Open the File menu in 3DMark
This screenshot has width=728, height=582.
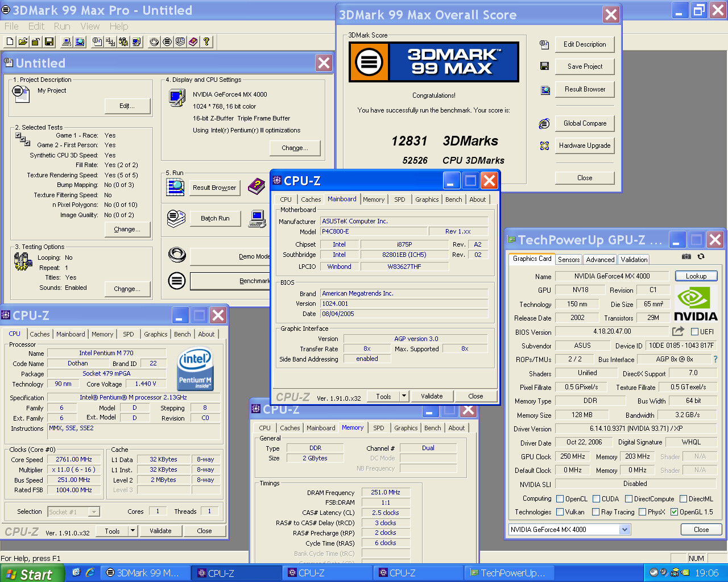(x=11, y=26)
